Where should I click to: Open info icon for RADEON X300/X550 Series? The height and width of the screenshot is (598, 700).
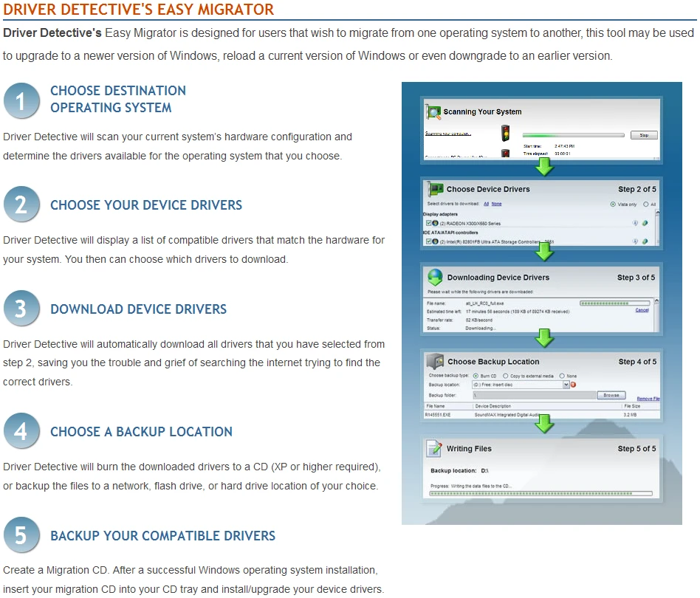tap(635, 223)
